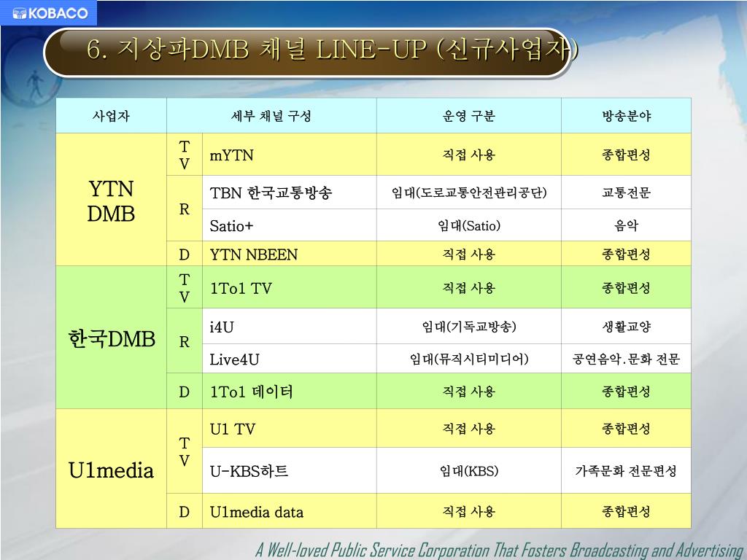Click the '방송분야' column header
The image size is (747, 560).
pyautogui.click(x=626, y=115)
